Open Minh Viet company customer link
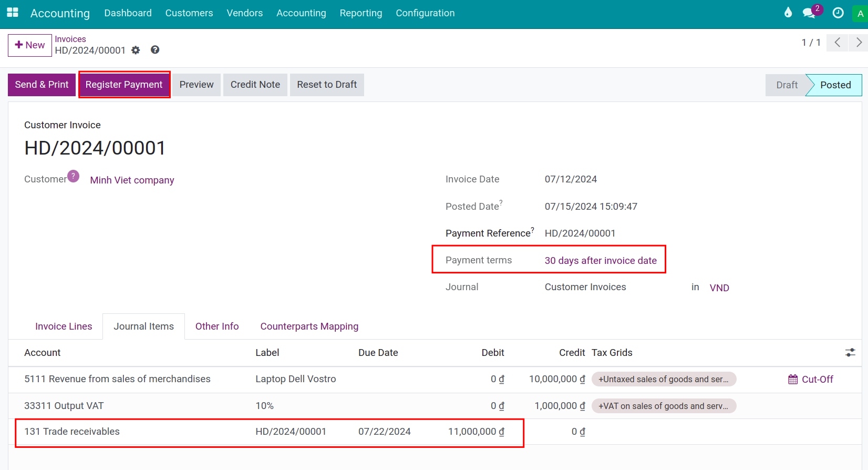 pos(132,180)
